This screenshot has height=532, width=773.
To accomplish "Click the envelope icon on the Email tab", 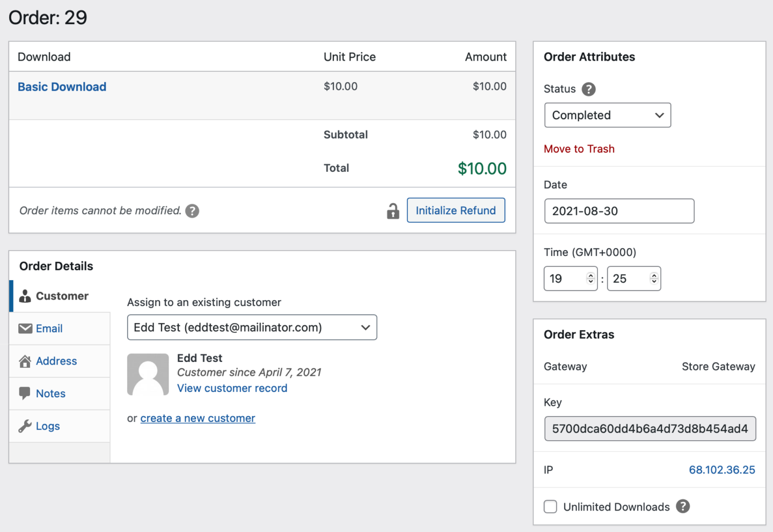I will tap(25, 328).
